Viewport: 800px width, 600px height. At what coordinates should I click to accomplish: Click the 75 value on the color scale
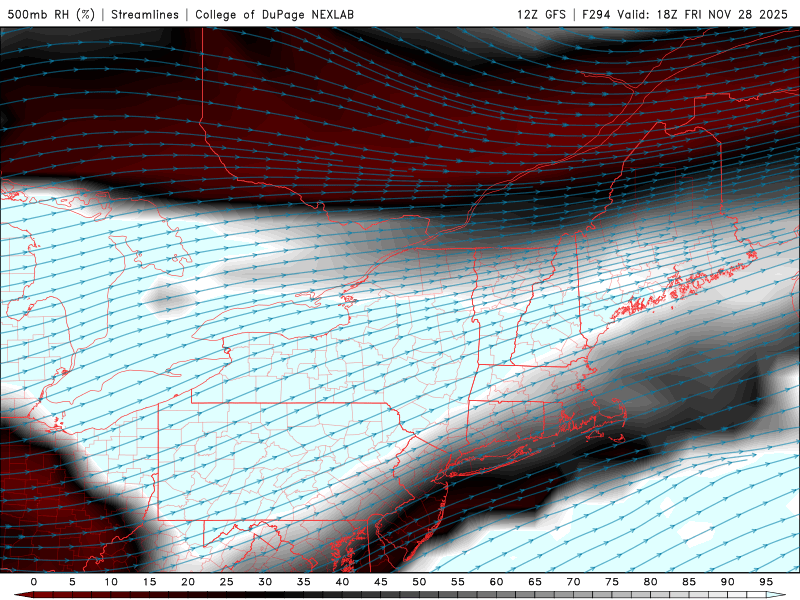(612, 582)
